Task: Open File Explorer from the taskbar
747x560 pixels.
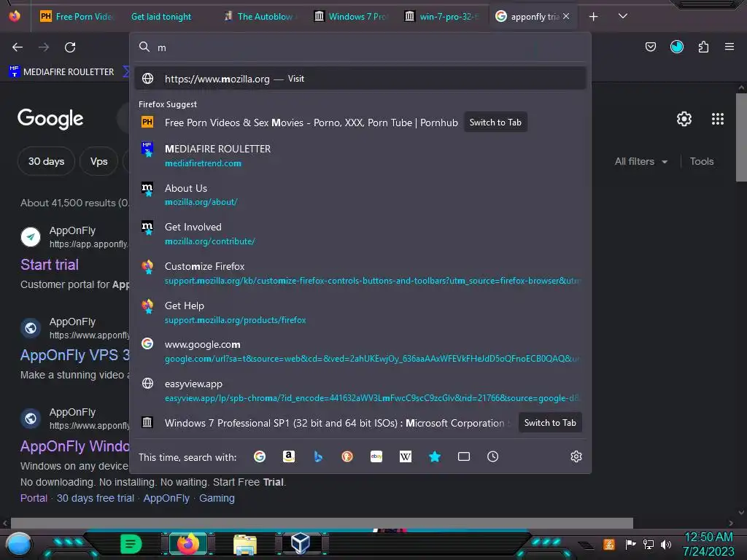Action: coord(245,544)
